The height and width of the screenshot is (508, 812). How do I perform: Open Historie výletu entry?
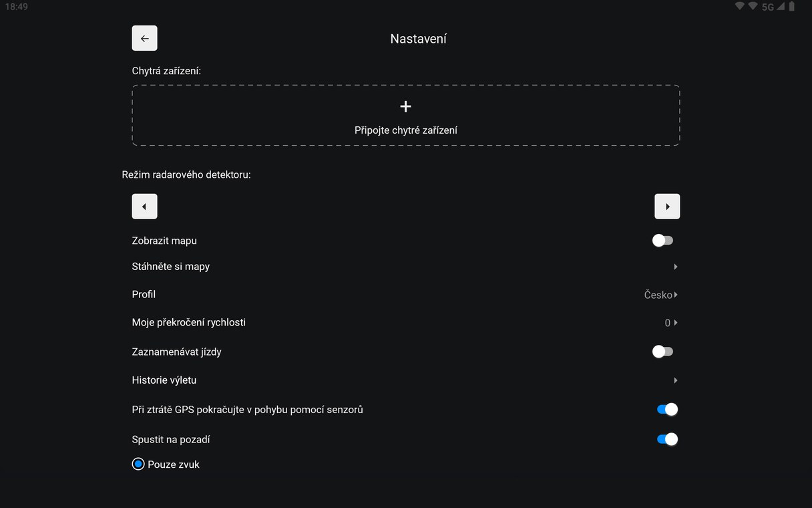[x=405, y=380]
